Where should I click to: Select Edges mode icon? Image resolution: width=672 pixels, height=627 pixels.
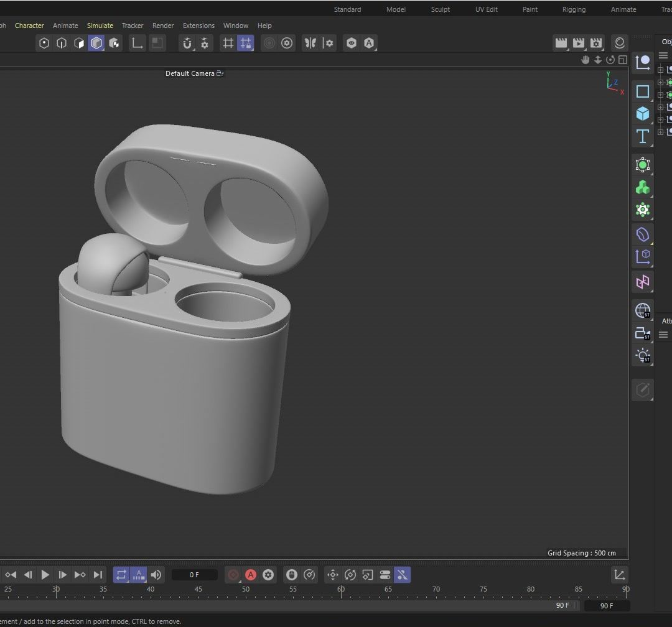(62, 43)
